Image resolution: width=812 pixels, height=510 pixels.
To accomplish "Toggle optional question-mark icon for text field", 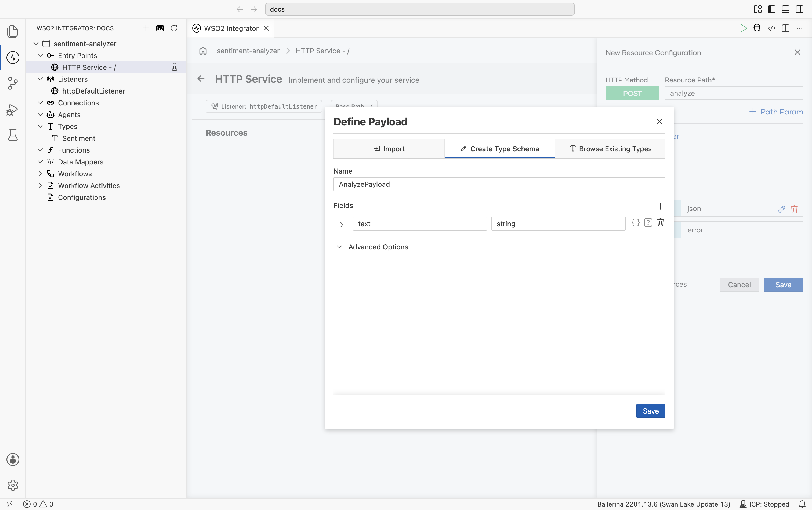I will 648,222.
